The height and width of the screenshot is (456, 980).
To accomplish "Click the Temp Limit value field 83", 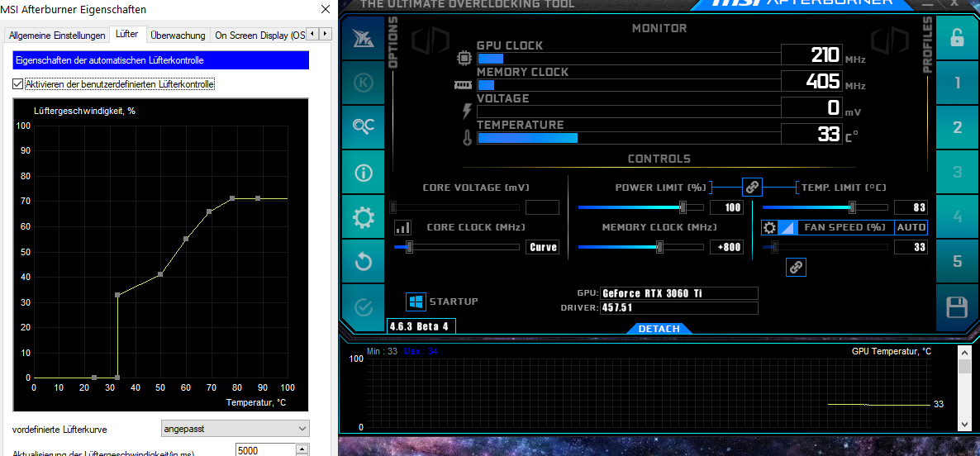I will [911, 207].
